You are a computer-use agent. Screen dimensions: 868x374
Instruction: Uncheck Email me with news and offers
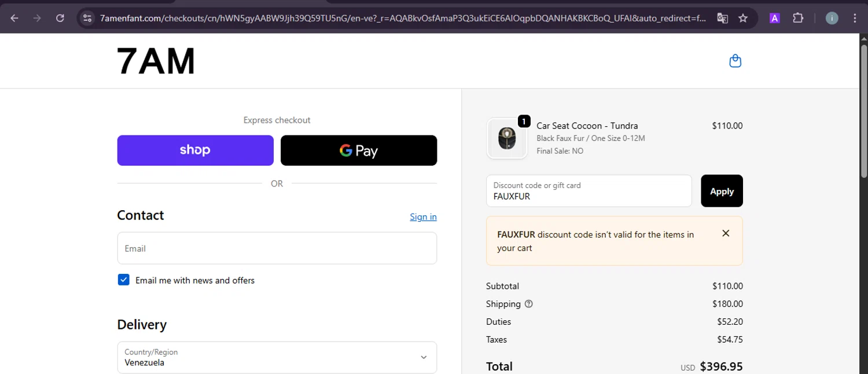[x=123, y=280]
